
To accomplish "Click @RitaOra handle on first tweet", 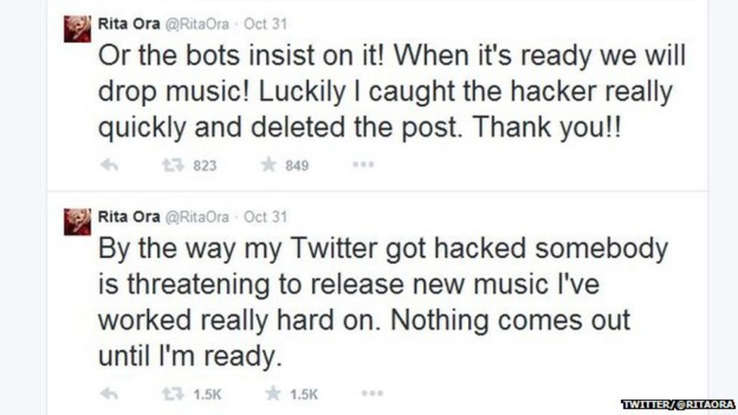I will [x=197, y=24].
